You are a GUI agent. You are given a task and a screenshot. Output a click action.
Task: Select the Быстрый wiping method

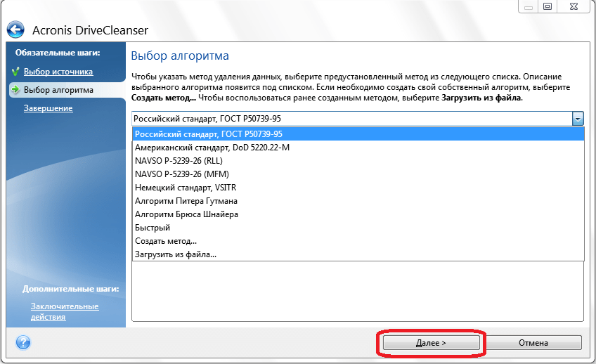click(153, 228)
